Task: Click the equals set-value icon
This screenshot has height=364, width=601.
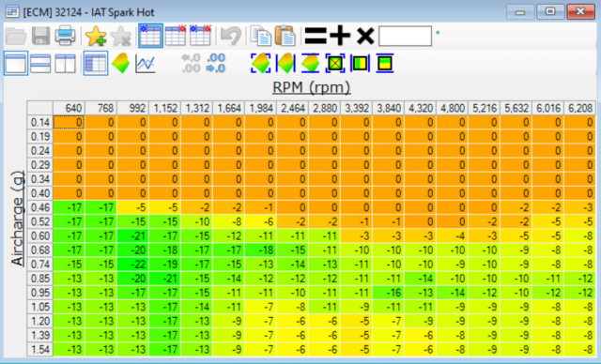Action: pyautogui.click(x=316, y=36)
